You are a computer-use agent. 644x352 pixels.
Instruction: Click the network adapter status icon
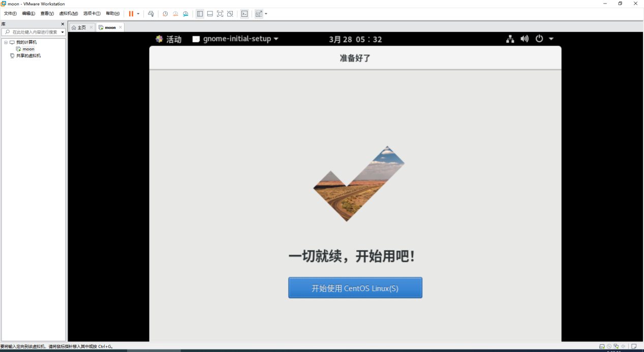point(616,346)
